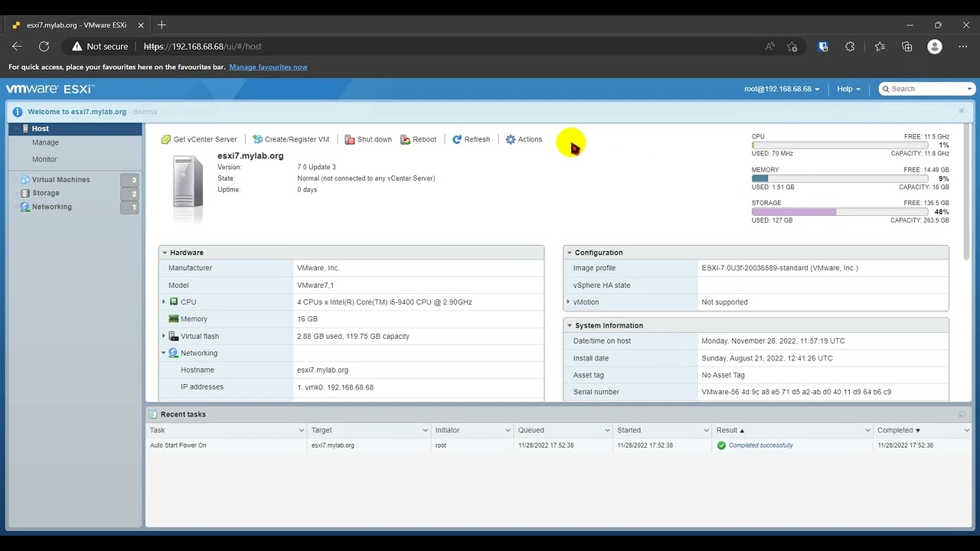
Task: Expand the vMotion configuration row
Action: pos(568,302)
